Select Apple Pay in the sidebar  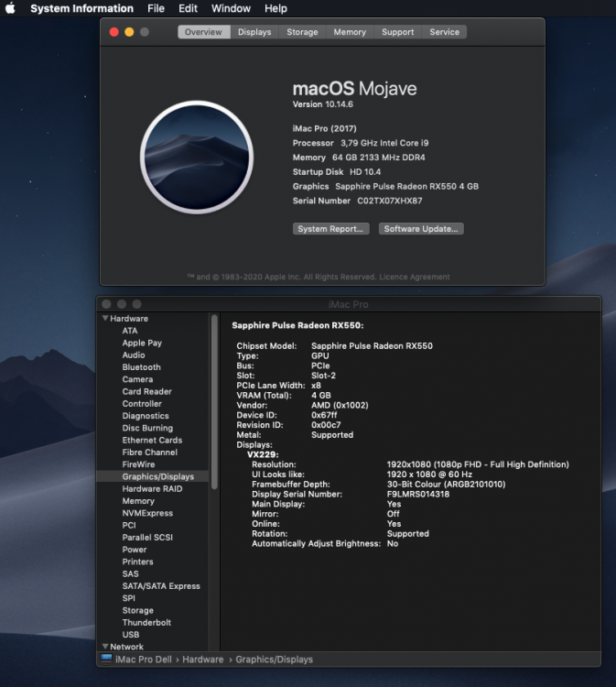click(x=142, y=343)
